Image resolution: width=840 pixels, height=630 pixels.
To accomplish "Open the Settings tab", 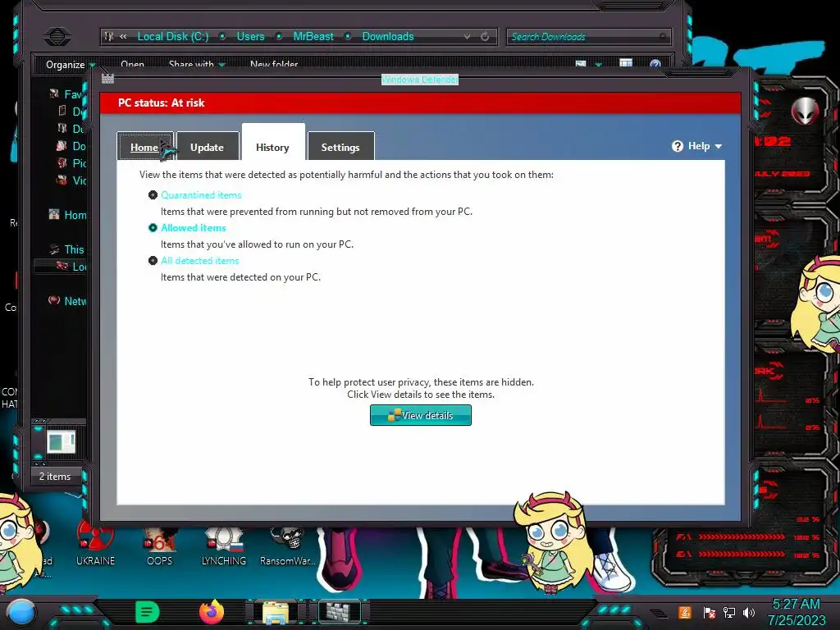I will point(340,146).
